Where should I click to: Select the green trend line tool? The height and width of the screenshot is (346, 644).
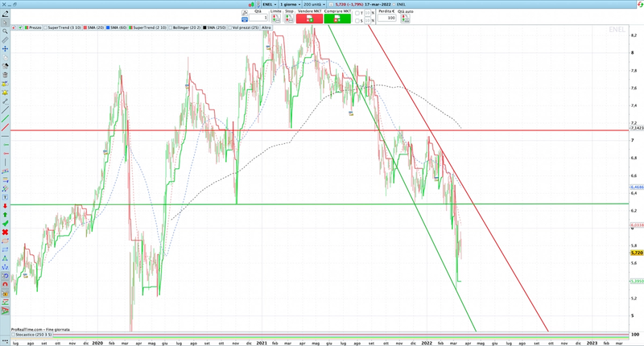(x=5, y=118)
